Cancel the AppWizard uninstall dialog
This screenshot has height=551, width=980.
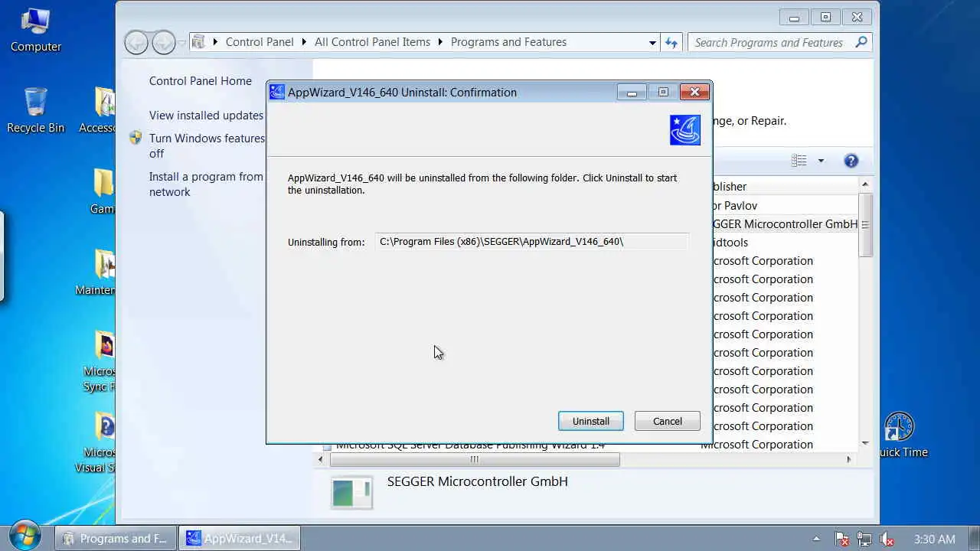[667, 421]
